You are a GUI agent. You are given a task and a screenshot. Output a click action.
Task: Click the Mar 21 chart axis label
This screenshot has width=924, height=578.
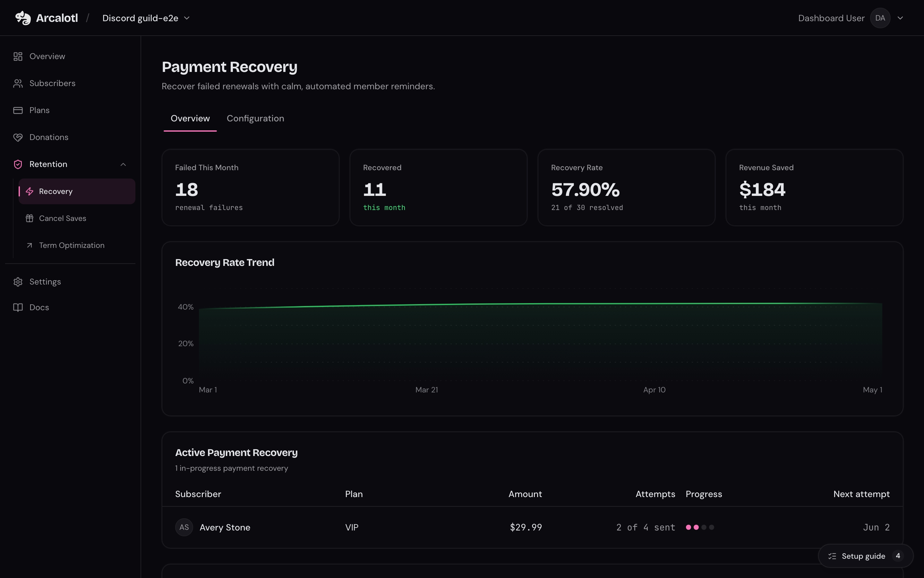[x=426, y=390]
